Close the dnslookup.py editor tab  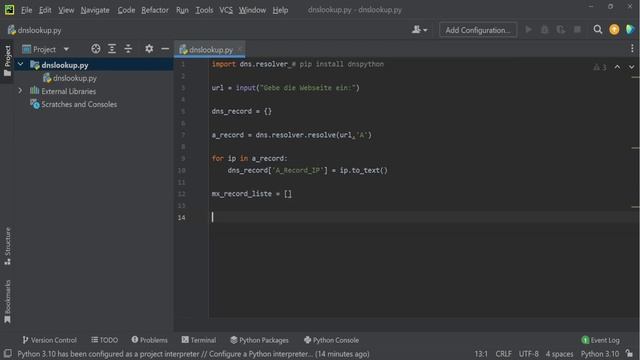click(240, 49)
